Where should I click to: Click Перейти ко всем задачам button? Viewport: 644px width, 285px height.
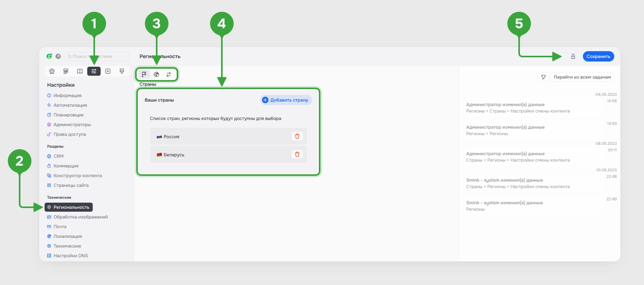coord(582,77)
